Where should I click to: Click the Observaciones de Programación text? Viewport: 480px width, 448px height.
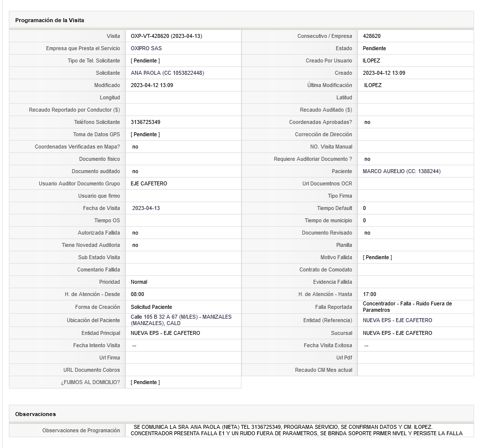tap(297, 430)
